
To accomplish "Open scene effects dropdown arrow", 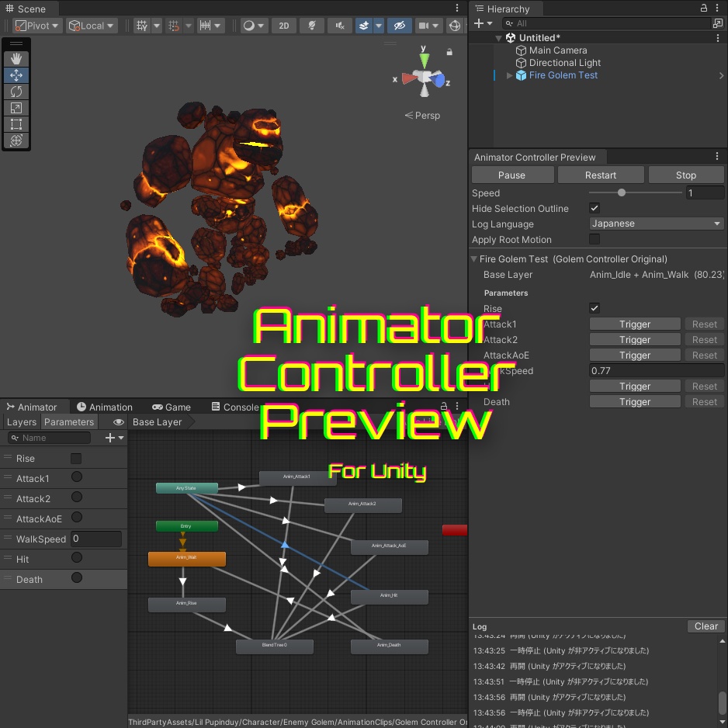I will pos(379,26).
